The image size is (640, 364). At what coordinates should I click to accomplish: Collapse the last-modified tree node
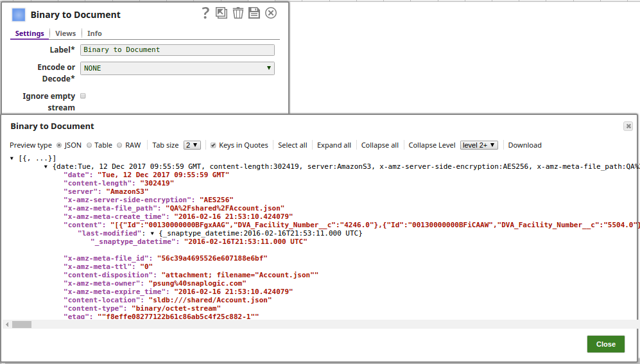pos(153,233)
